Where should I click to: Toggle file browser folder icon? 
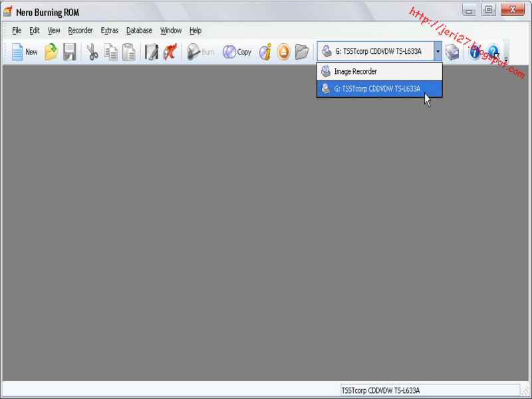tap(302, 52)
